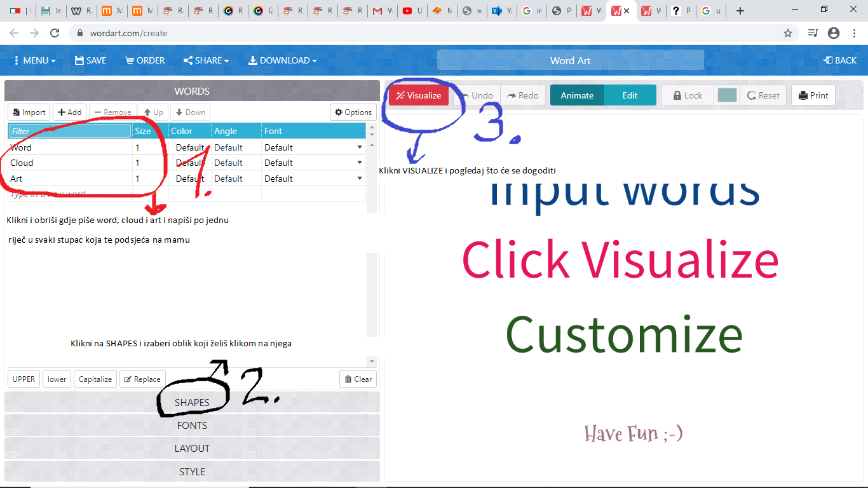Close the active Word Art tab

(x=627, y=11)
